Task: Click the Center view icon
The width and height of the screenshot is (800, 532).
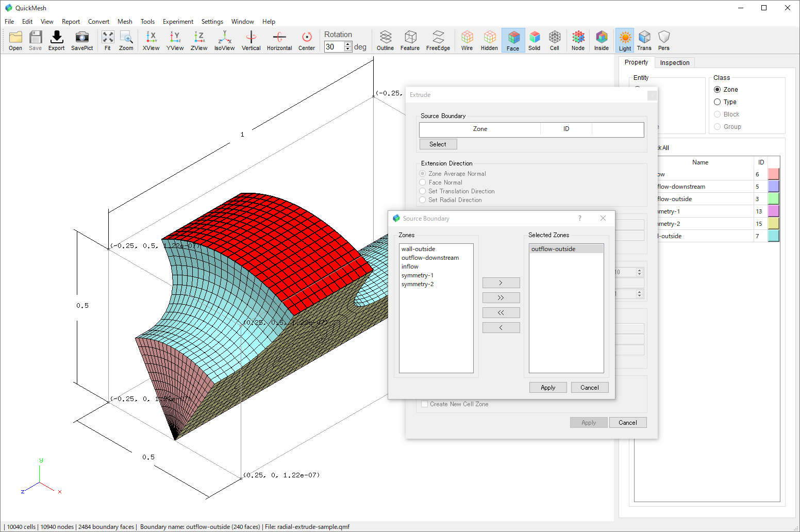Action: 307,40
